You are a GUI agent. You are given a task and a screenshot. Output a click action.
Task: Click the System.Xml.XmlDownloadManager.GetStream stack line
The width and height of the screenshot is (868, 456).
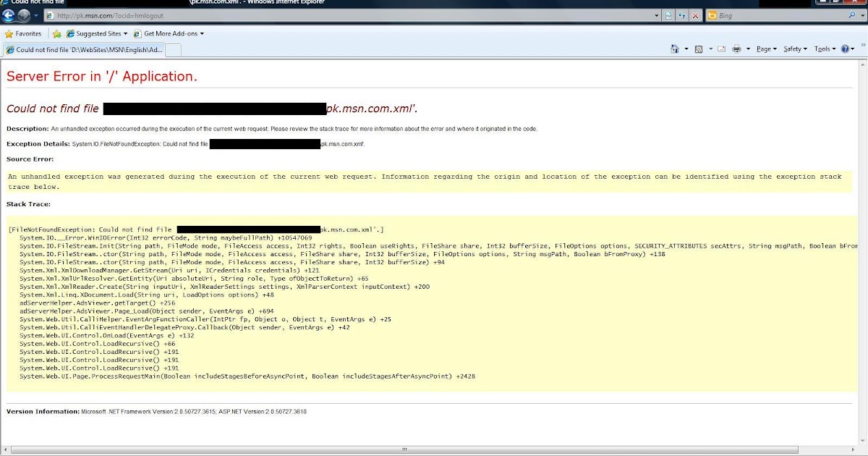click(x=169, y=270)
